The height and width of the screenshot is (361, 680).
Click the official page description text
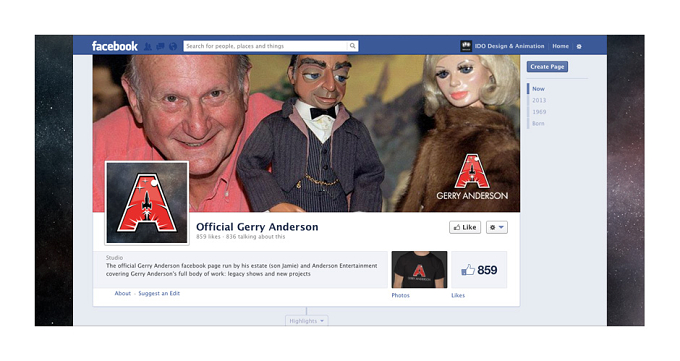click(x=242, y=270)
